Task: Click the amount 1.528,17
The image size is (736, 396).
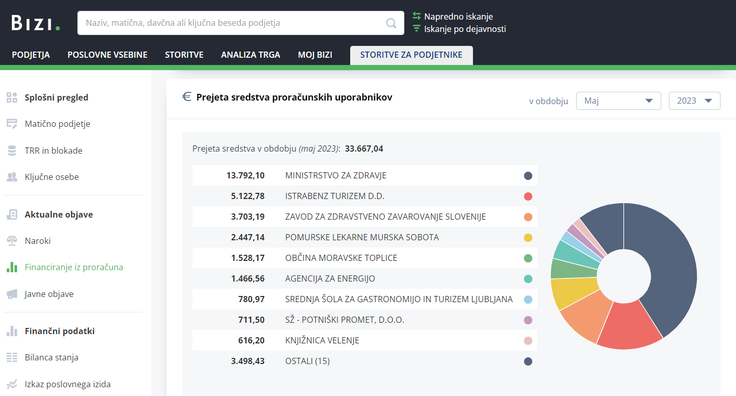Action: click(247, 258)
